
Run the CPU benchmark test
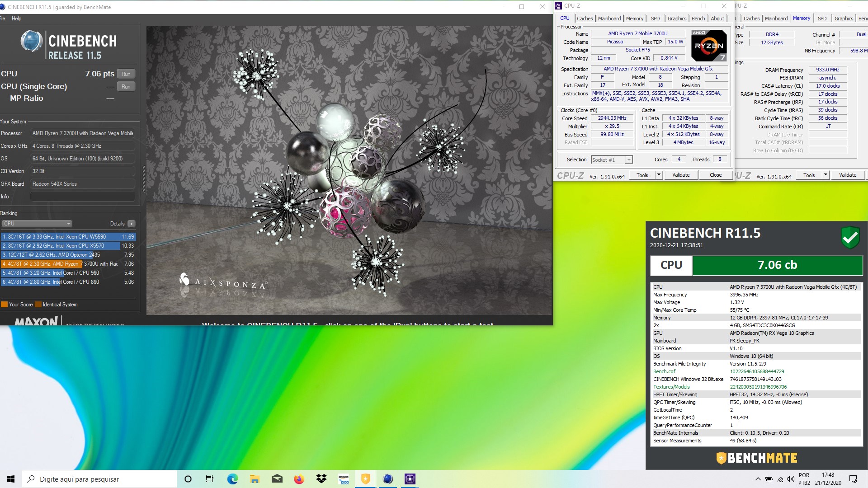pyautogui.click(x=126, y=74)
